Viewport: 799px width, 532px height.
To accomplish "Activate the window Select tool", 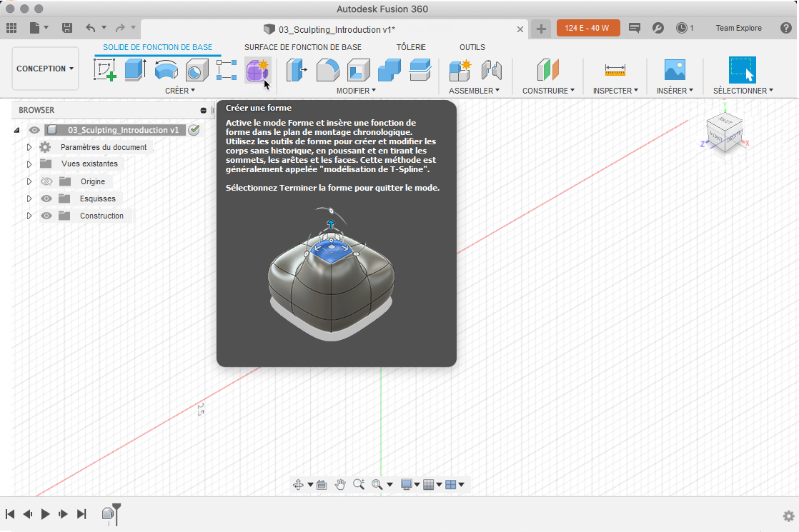I will [x=742, y=70].
